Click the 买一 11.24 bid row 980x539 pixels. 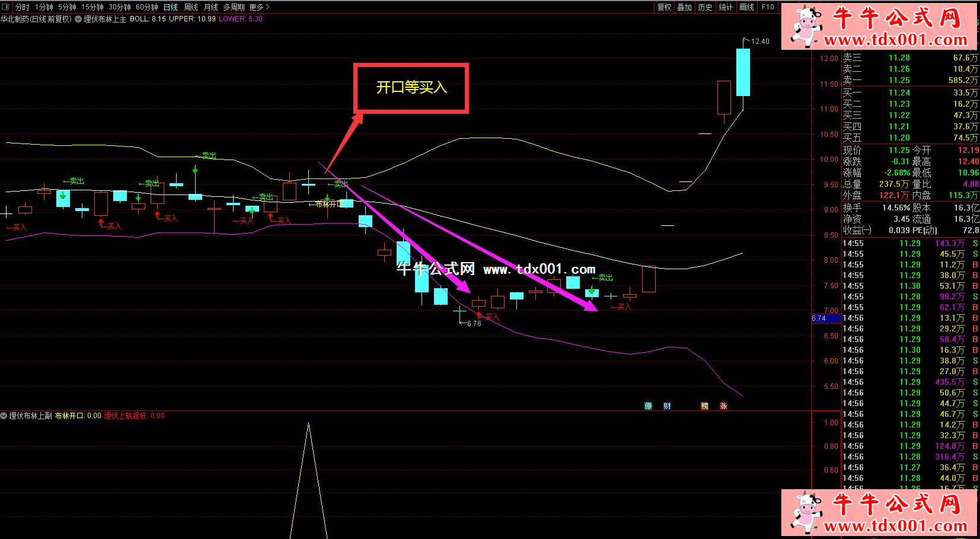click(x=910, y=93)
